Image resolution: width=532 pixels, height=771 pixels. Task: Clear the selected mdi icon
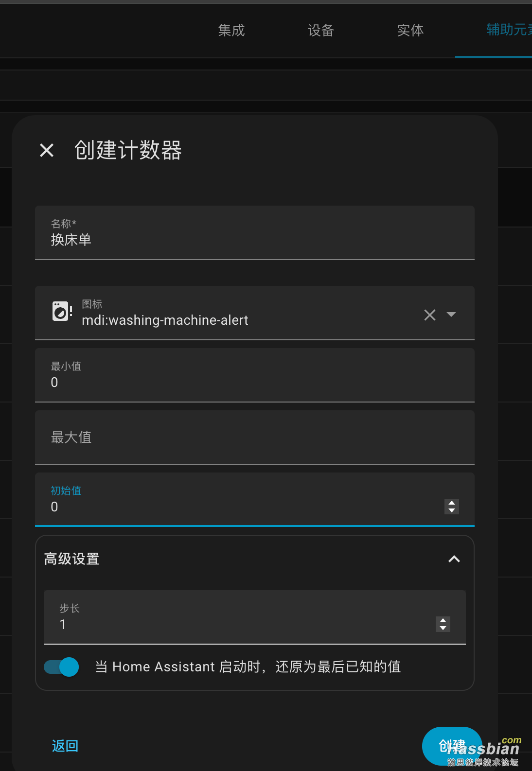(x=429, y=315)
